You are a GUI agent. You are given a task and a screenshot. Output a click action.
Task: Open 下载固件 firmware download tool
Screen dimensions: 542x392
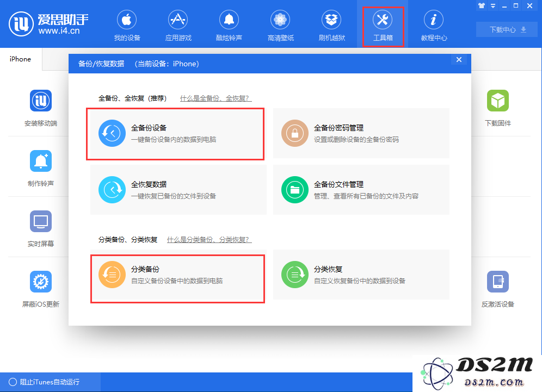pyautogui.click(x=498, y=108)
